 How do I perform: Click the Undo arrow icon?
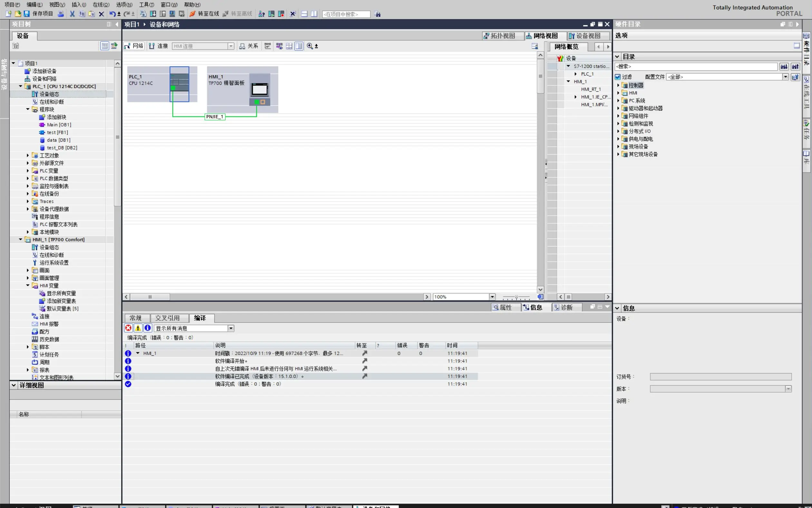[x=112, y=14]
